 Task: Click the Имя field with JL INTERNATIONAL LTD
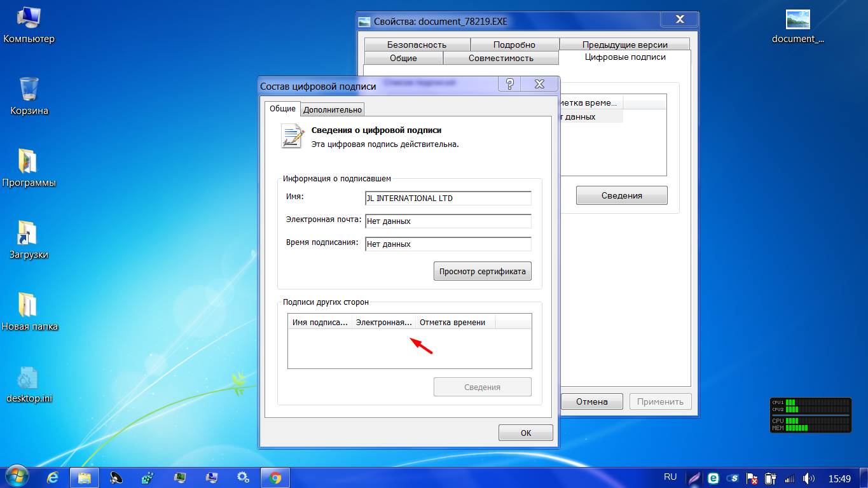click(x=448, y=199)
